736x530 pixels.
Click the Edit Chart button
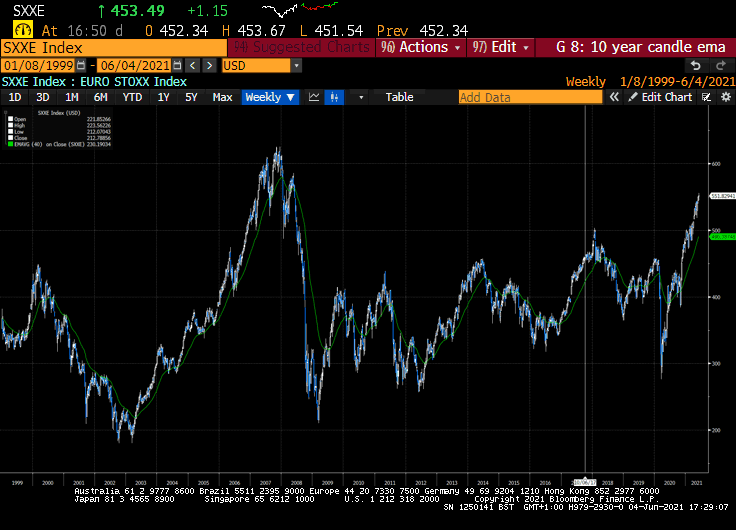(x=660, y=97)
